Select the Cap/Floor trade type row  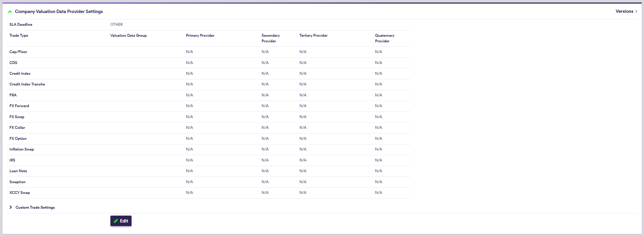(18, 52)
